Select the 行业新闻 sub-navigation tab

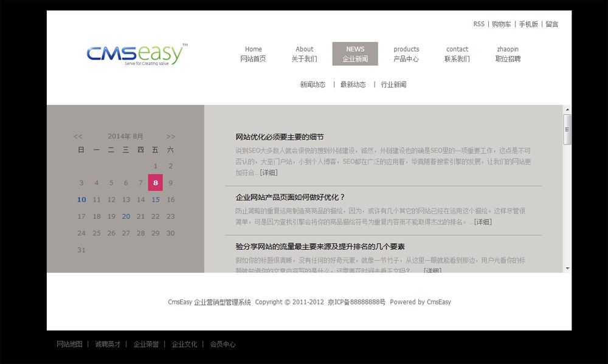click(x=393, y=85)
